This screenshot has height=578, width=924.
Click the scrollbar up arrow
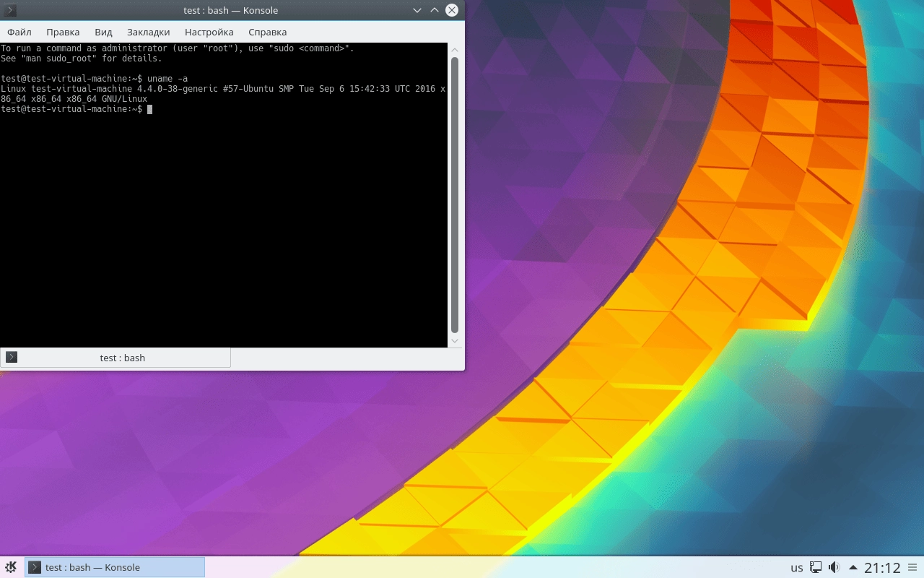point(455,49)
